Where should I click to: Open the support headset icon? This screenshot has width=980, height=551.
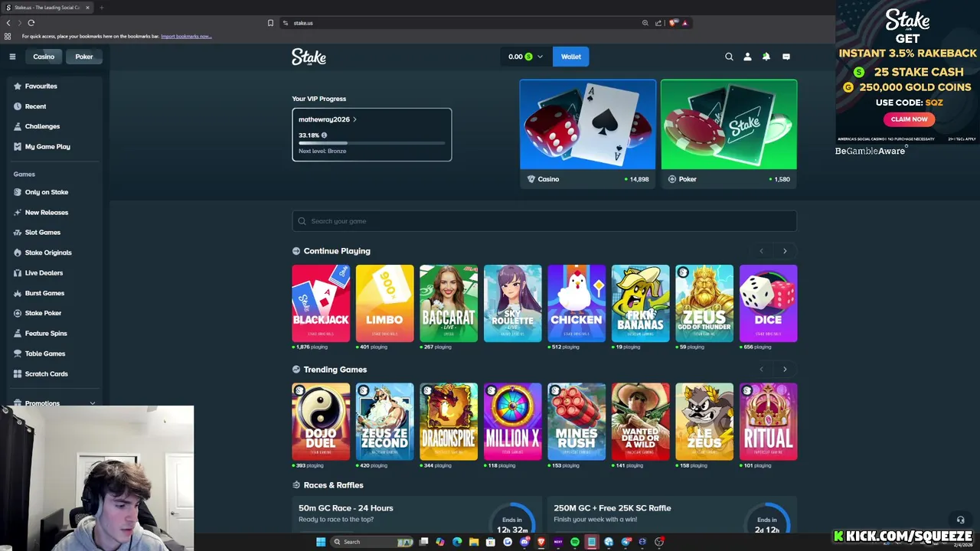click(960, 520)
